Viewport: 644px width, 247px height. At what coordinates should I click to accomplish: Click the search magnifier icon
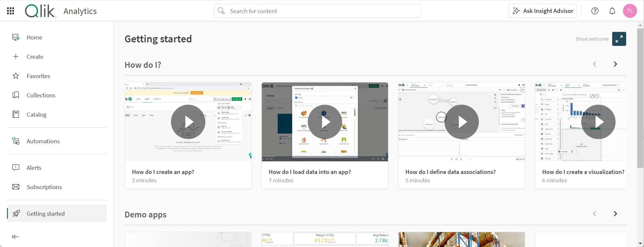pyautogui.click(x=221, y=11)
